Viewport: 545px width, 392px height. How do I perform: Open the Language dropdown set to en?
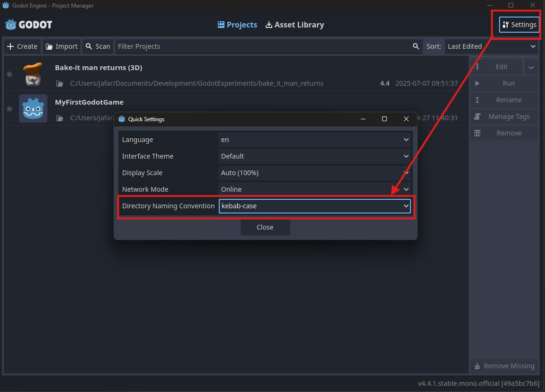point(314,140)
